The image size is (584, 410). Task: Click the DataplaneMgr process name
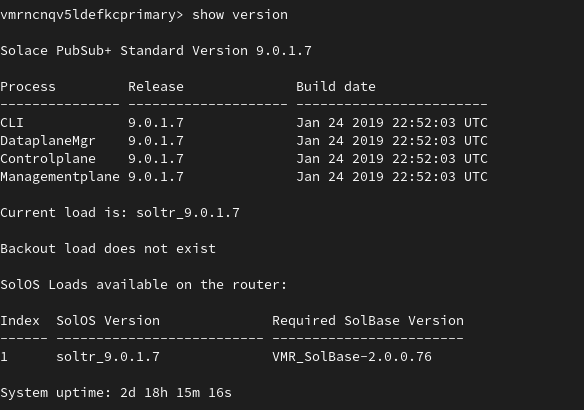tap(48, 142)
